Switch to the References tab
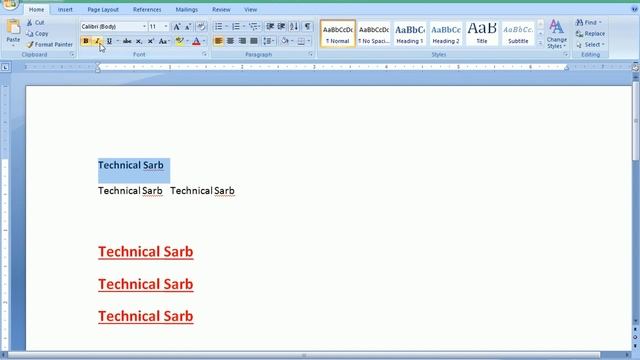Viewport: 640px width, 360px height. (147, 9)
